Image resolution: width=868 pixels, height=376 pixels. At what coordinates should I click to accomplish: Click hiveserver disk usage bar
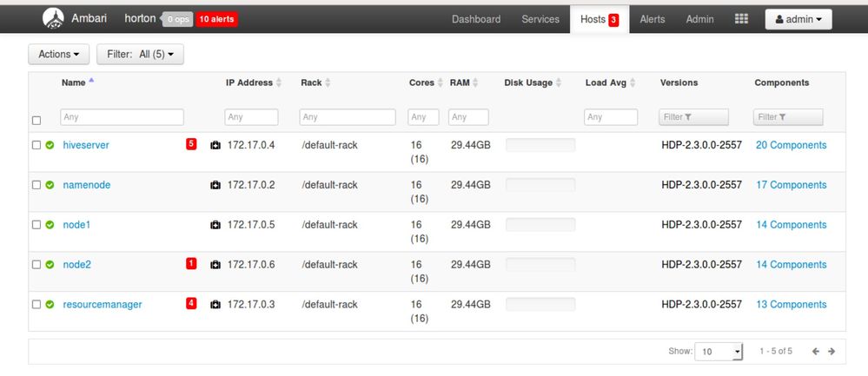click(x=540, y=145)
